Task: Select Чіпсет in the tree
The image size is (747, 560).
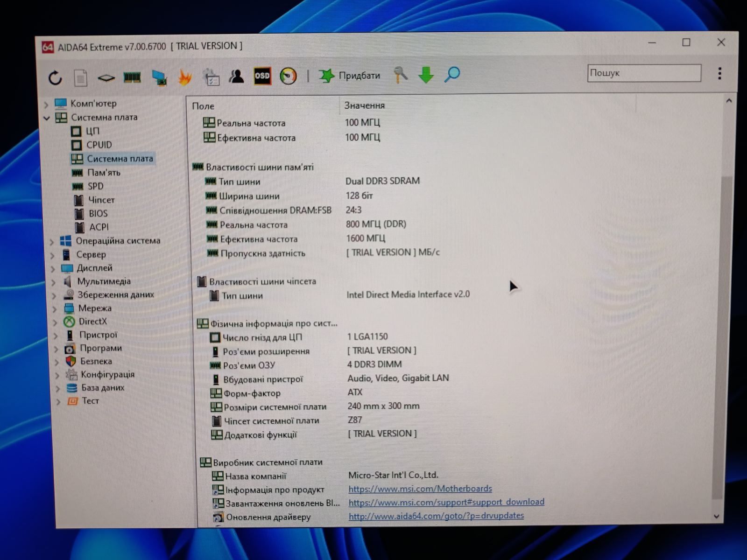Action: [101, 200]
